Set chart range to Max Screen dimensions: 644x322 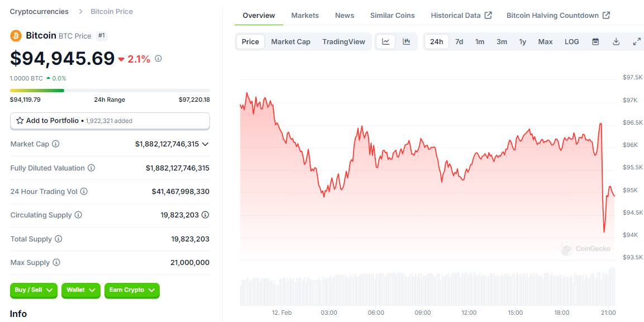click(546, 41)
